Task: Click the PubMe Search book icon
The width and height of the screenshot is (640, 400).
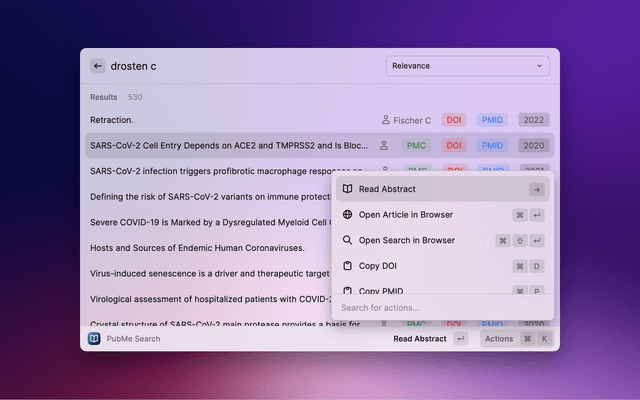Action: click(x=95, y=339)
